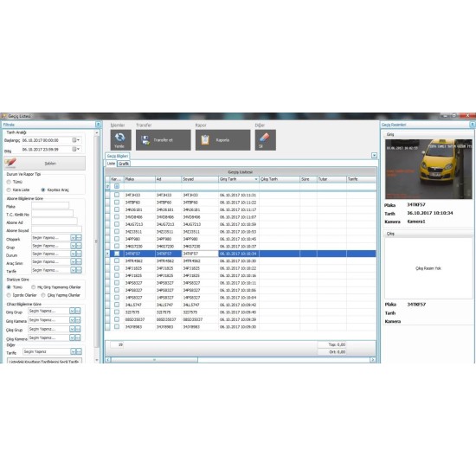Screen dimensions: 476x476
Task: Click into the Plaka filter field
Action: (x=50, y=205)
